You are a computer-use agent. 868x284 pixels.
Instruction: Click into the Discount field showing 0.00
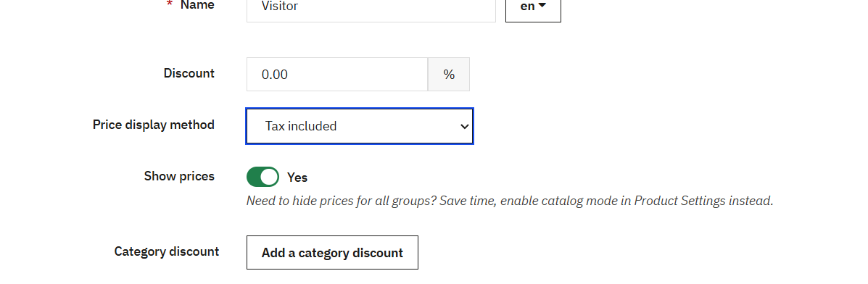point(337,74)
